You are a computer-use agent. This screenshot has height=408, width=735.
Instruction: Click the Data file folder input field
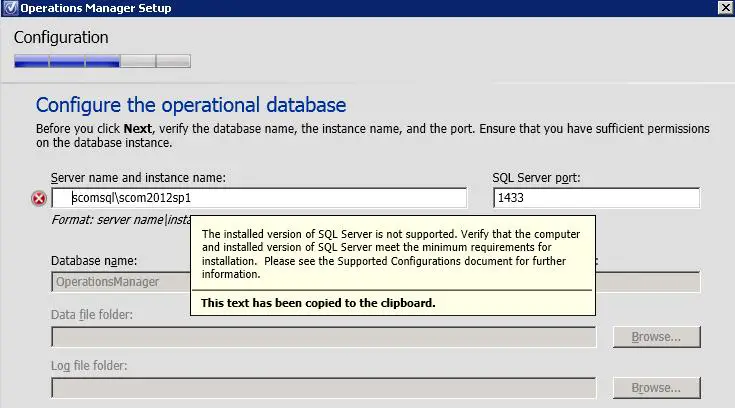[x=323, y=337]
